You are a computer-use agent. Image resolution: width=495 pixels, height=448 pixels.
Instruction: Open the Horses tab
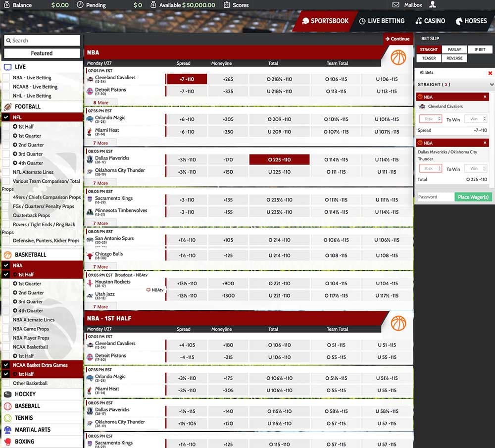(x=471, y=21)
